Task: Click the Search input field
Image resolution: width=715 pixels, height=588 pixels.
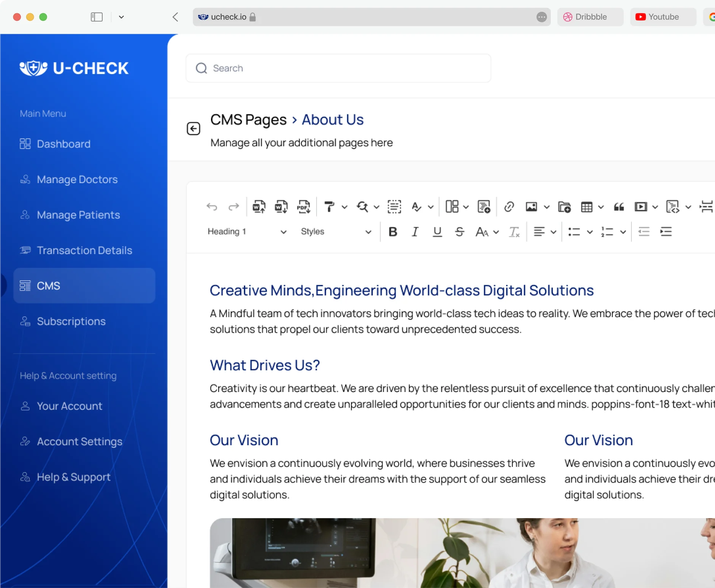Action: coord(338,68)
